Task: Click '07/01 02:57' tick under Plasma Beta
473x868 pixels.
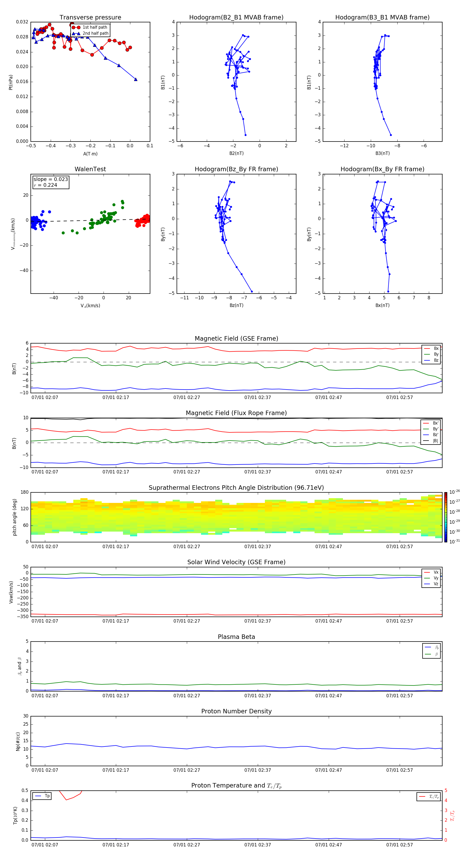Action: [x=399, y=696]
